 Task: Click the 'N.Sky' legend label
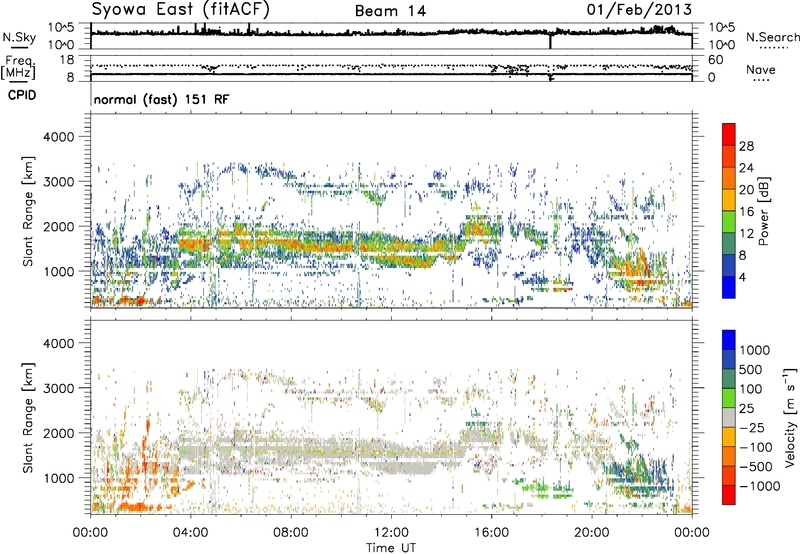(x=19, y=37)
